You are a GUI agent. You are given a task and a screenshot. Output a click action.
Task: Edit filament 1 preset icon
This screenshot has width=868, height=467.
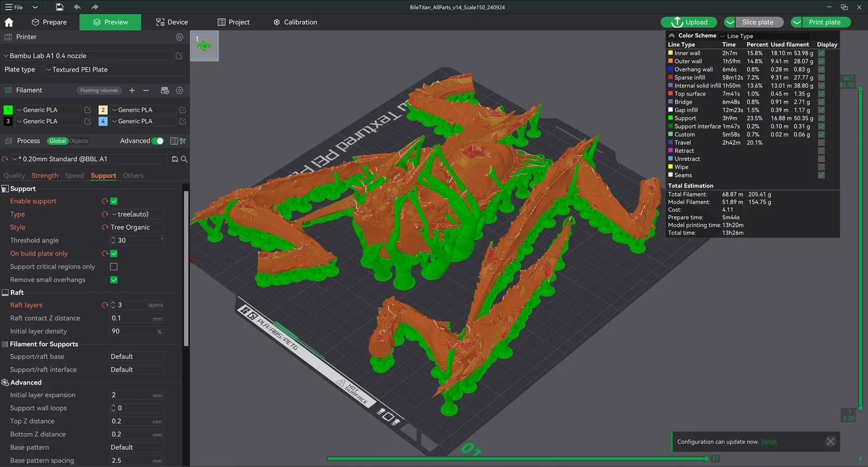point(87,110)
